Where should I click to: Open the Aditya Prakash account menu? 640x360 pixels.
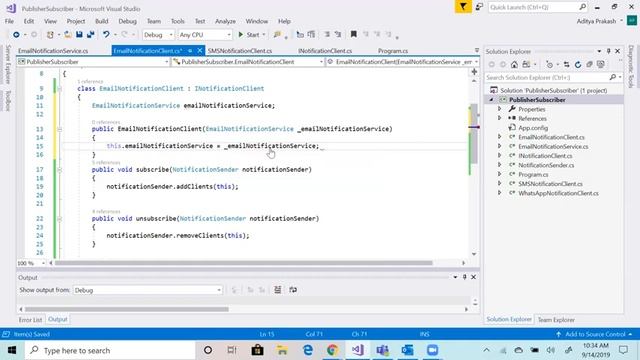[599, 21]
